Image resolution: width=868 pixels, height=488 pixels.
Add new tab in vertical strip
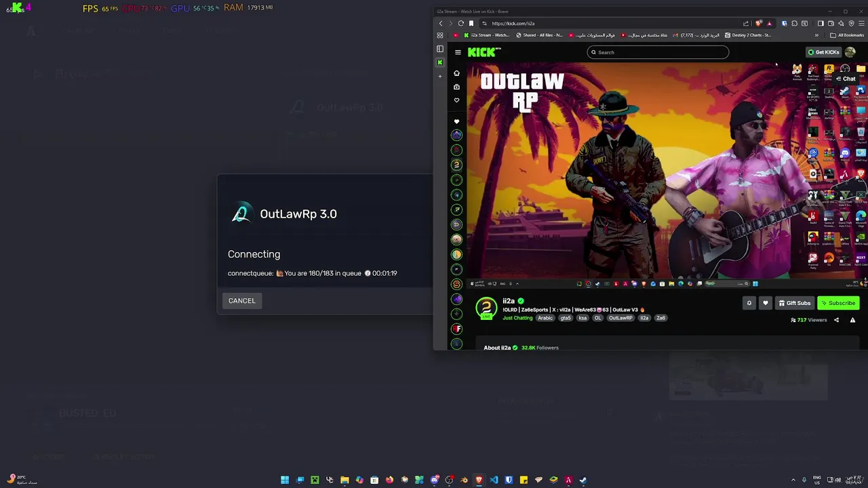(440, 76)
